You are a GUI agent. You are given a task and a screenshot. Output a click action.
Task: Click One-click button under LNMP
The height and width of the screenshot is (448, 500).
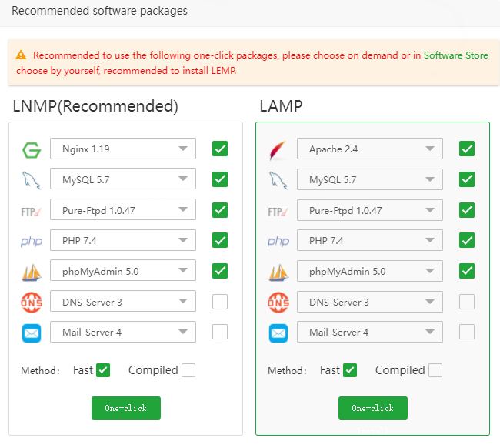[x=125, y=408]
